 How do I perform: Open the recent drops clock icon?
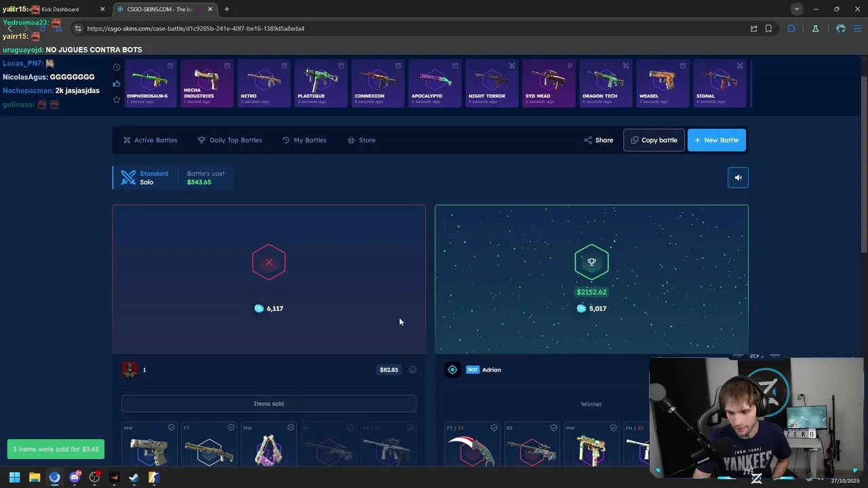(117, 67)
